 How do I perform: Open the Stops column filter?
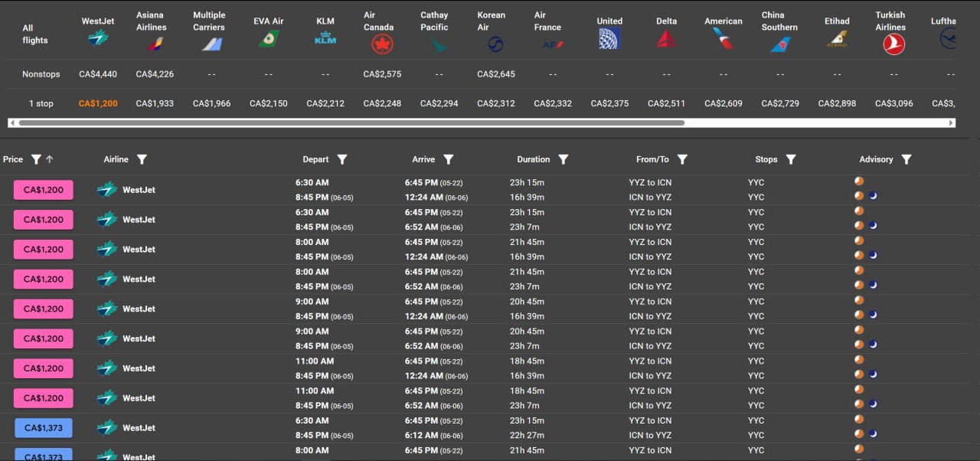coord(791,159)
